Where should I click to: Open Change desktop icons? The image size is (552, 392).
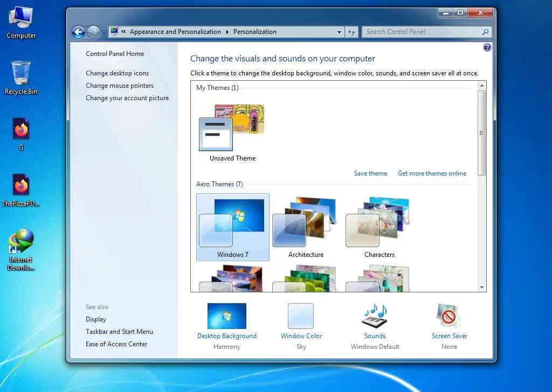117,73
